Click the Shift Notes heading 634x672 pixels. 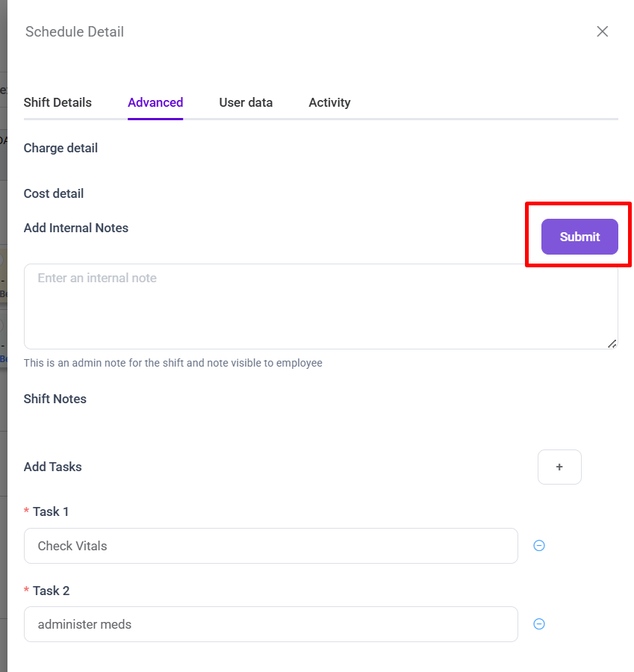(x=55, y=399)
